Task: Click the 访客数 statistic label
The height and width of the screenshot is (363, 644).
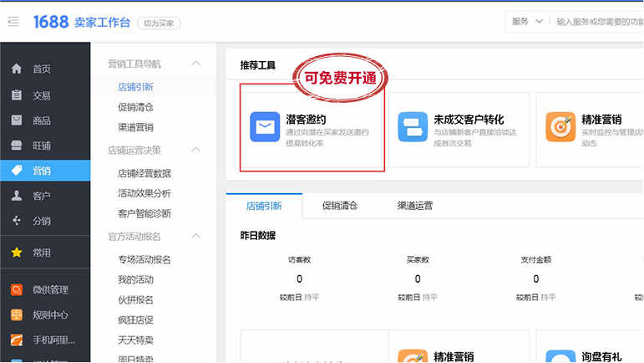Action: [x=299, y=259]
